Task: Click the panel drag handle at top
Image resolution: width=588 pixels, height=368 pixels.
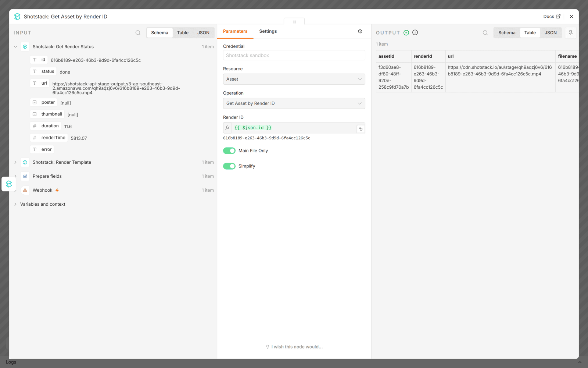Action: click(x=294, y=22)
